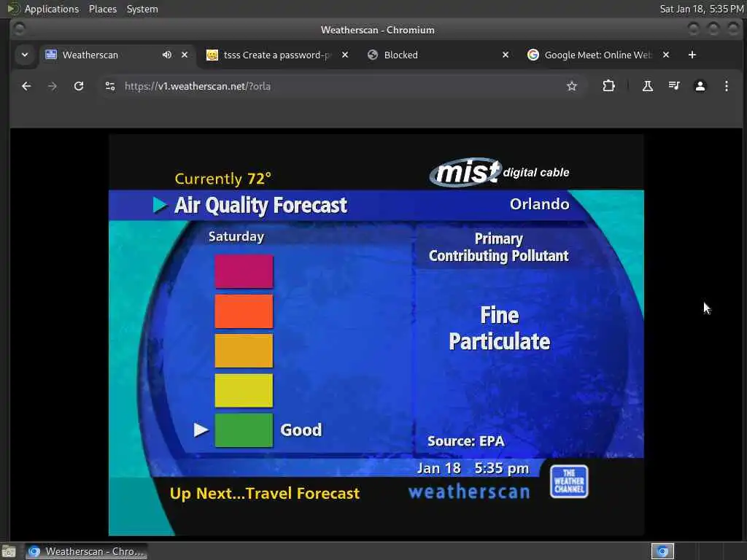Click the teal arrow beside Air Quality Forecast
The image size is (747, 560).
(x=160, y=205)
